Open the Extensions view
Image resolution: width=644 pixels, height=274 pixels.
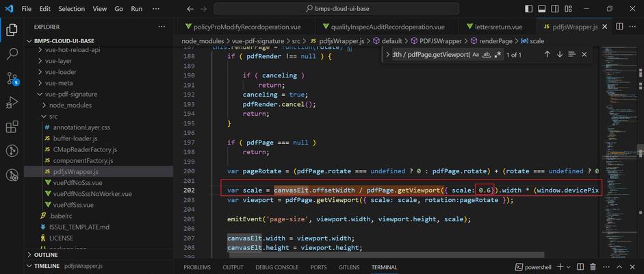tap(12, 127)
